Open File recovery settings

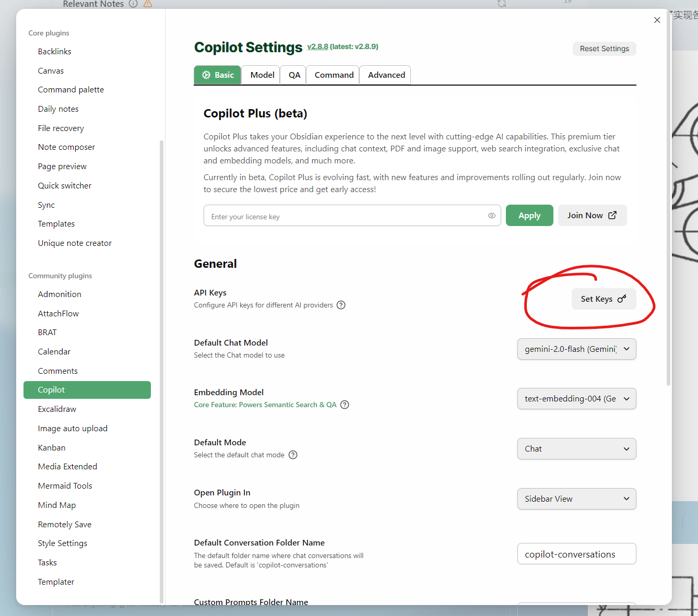[87, 128]
